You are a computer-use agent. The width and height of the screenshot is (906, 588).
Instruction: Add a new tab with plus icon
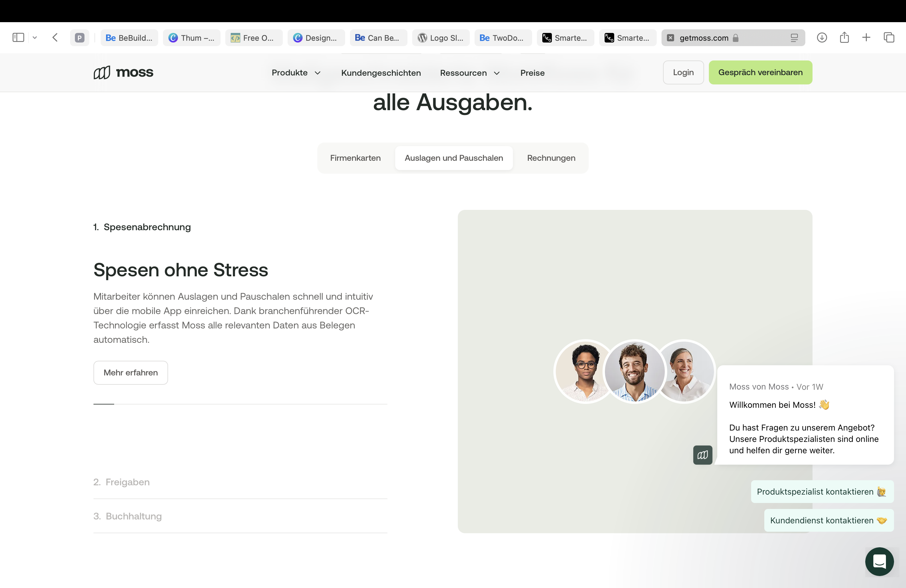pyautogui.click(x=866, y=37)
